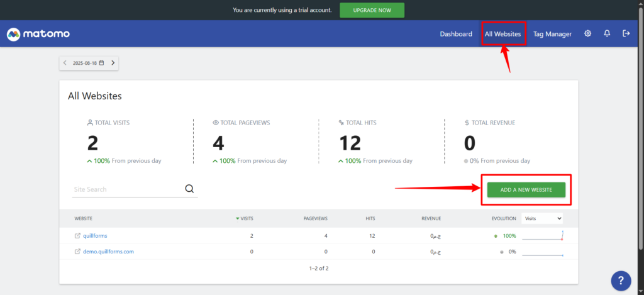The image size is (644, 295).
Task: Click Add a New Website button
Action: click(x=526, y=190)
